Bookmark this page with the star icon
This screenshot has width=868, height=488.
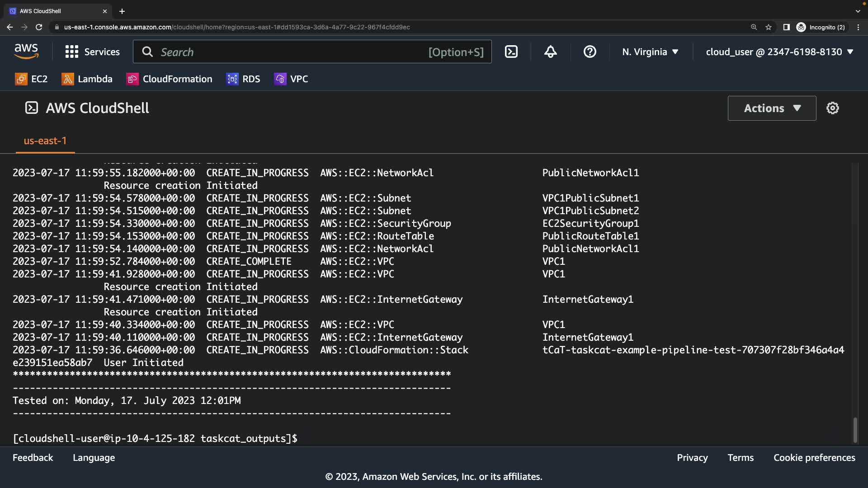tap(768, 27)
